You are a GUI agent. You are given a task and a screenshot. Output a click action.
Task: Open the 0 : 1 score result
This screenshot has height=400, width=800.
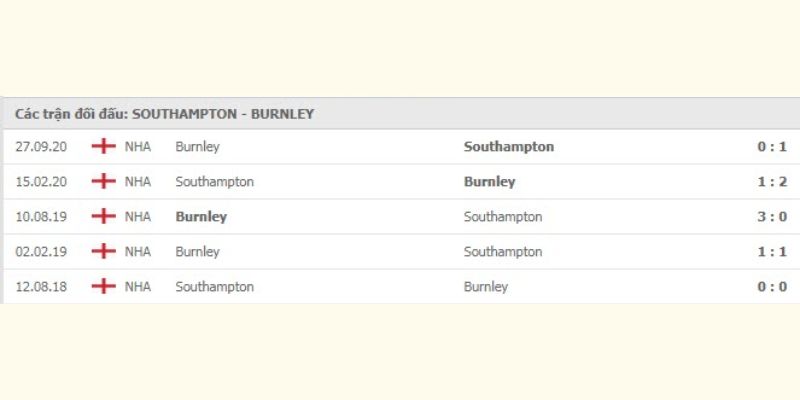(772, 147)
